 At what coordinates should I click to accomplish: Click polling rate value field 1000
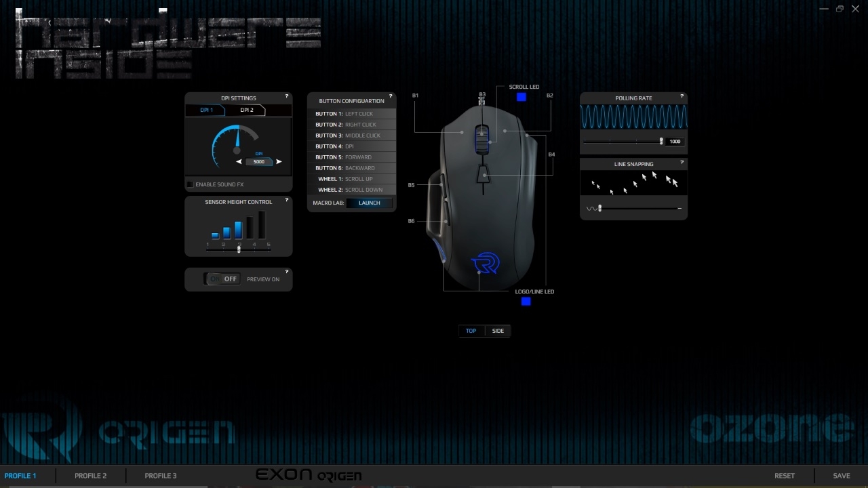675,142
